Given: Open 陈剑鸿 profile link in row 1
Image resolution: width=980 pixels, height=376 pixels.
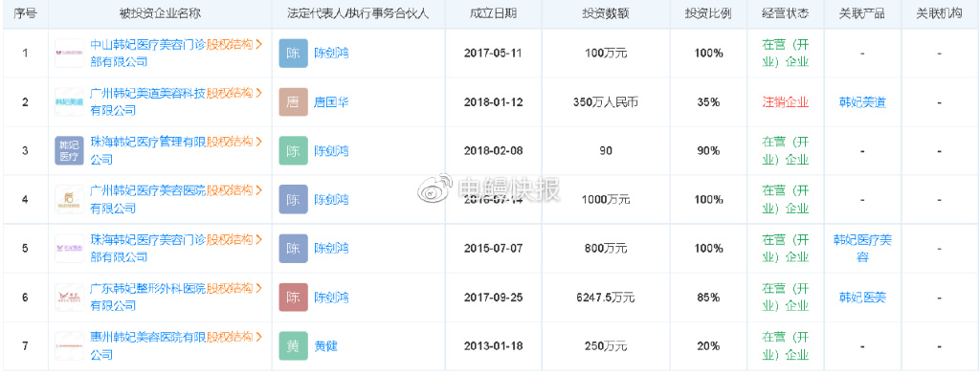Looking at the screenshot, I should [x=331, y=53].
